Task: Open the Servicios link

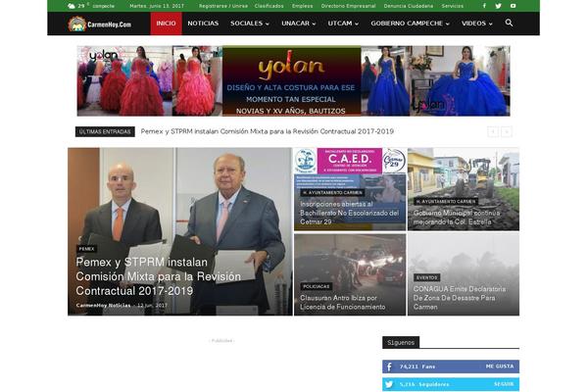Action: [452, 6]
